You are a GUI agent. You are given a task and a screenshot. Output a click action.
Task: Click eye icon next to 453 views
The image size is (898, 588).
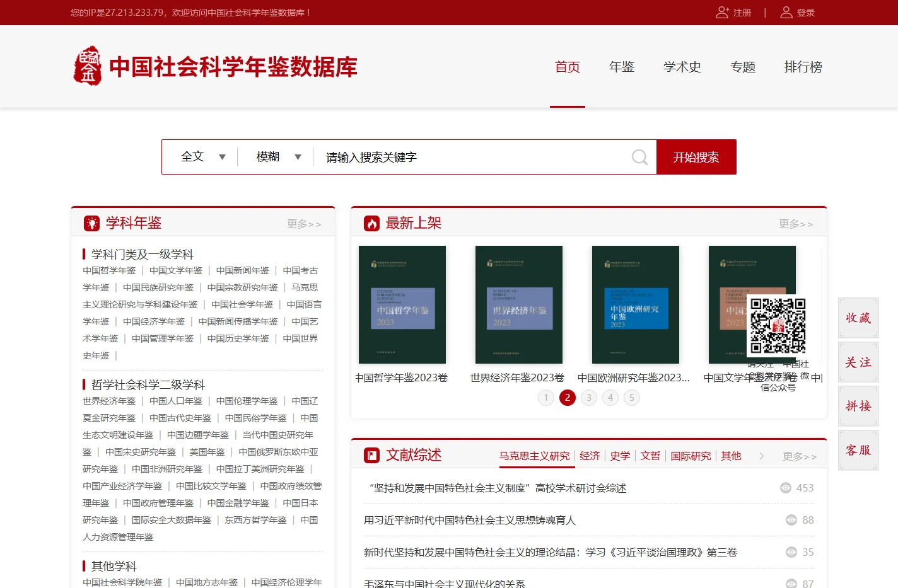(786, 488)
